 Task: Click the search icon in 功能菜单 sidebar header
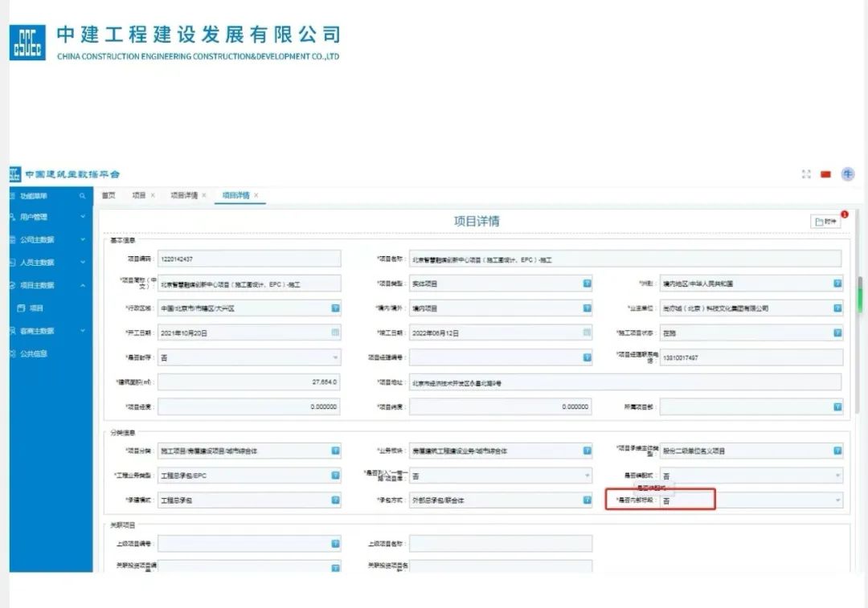pyautogui.click(x=82, y=196)
